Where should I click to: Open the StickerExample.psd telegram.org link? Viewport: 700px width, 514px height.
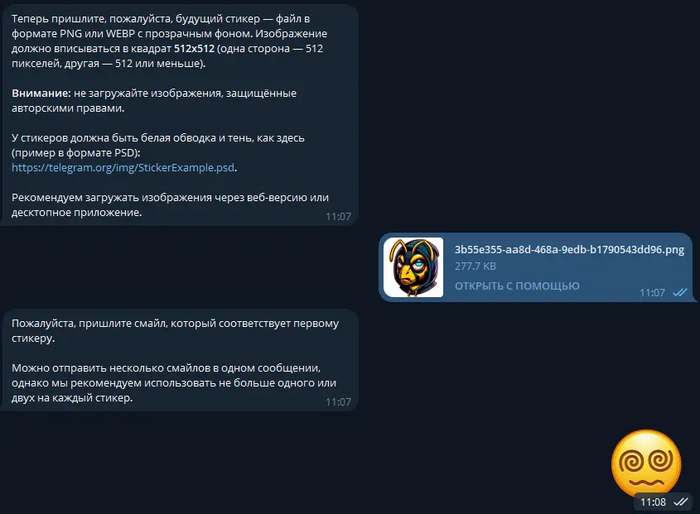pos(123,167)
